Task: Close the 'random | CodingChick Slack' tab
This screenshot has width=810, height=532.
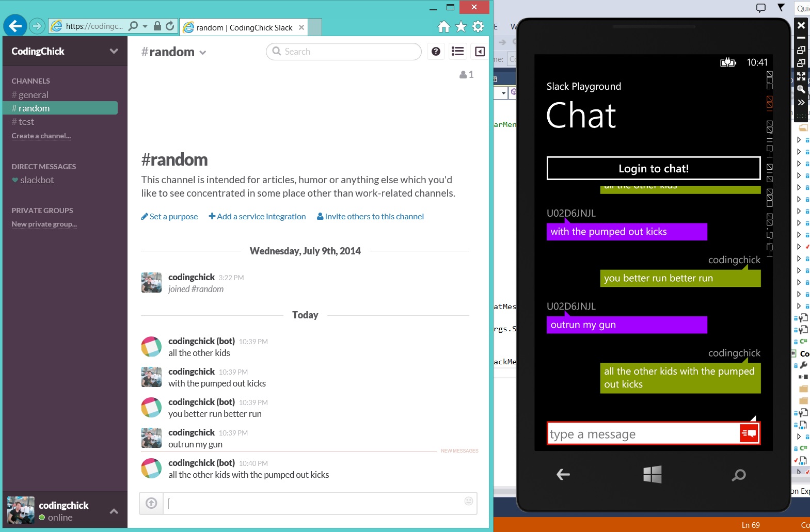Action: (x=301, y=27)
